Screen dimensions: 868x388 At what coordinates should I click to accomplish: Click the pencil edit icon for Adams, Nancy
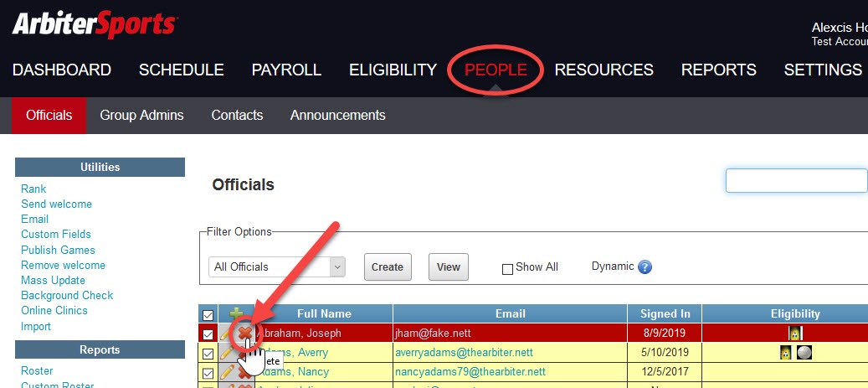tap(227, 372)
